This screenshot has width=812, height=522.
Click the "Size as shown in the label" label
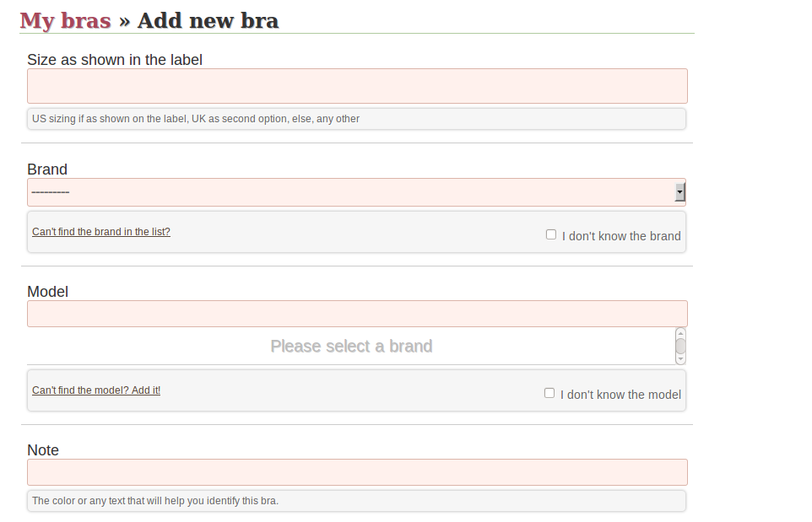coord(115,60)
